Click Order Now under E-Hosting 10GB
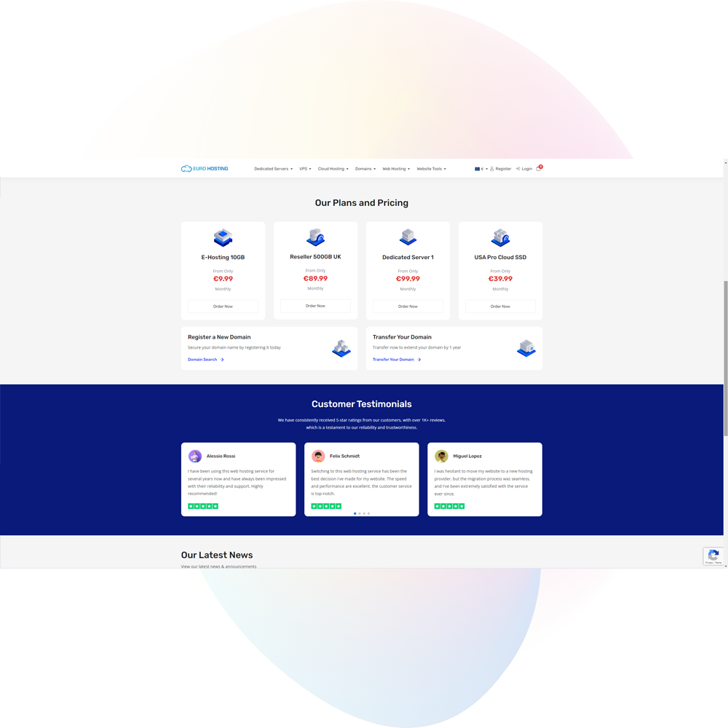The image size is (728, 728). point(223,306)
